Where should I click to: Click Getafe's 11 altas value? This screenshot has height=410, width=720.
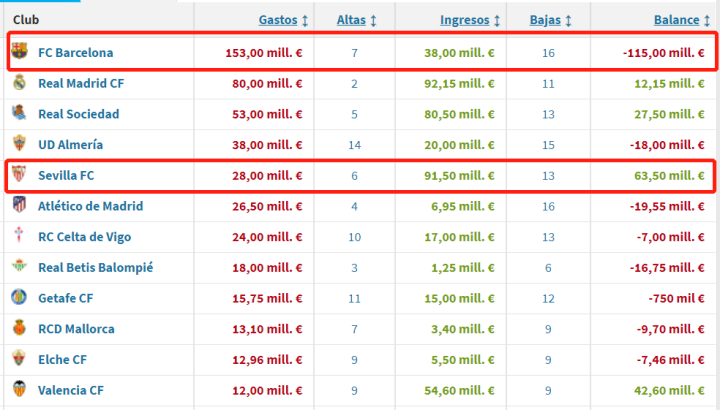(x=354, y=299)
